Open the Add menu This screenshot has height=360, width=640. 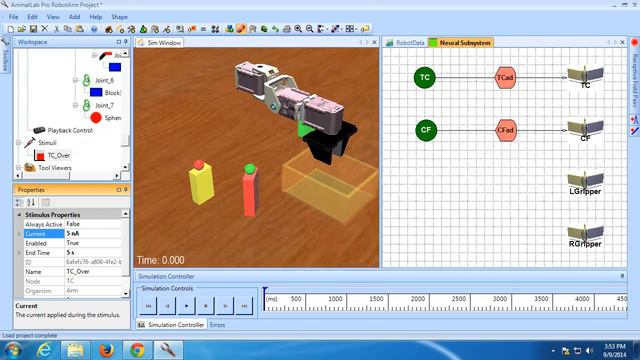(x=74, y=17)
